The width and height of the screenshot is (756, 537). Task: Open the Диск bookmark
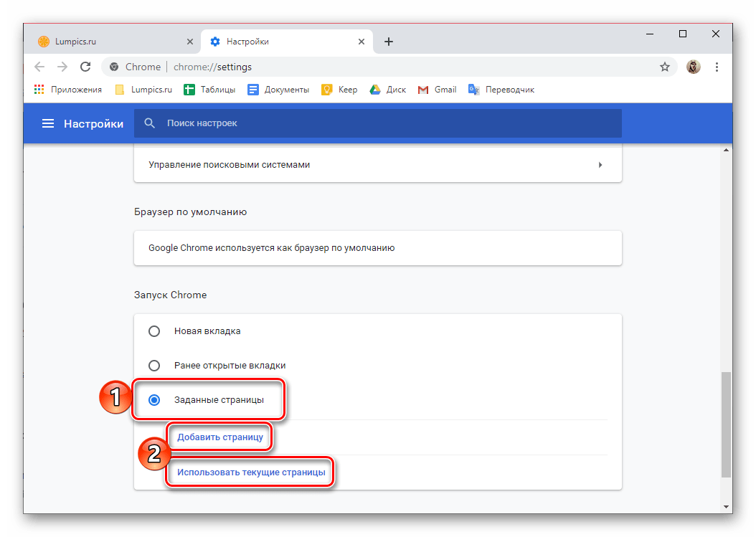pos(387,90)
